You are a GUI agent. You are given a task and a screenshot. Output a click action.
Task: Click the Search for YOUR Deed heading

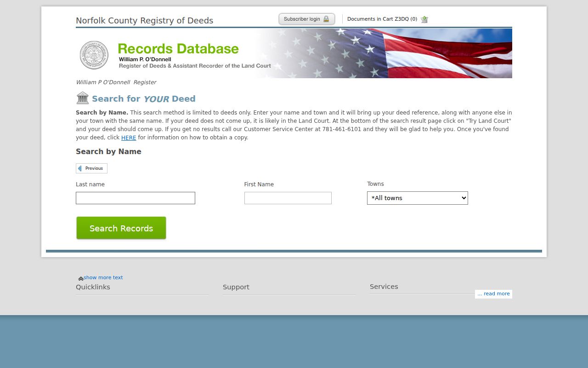(144, 99)
